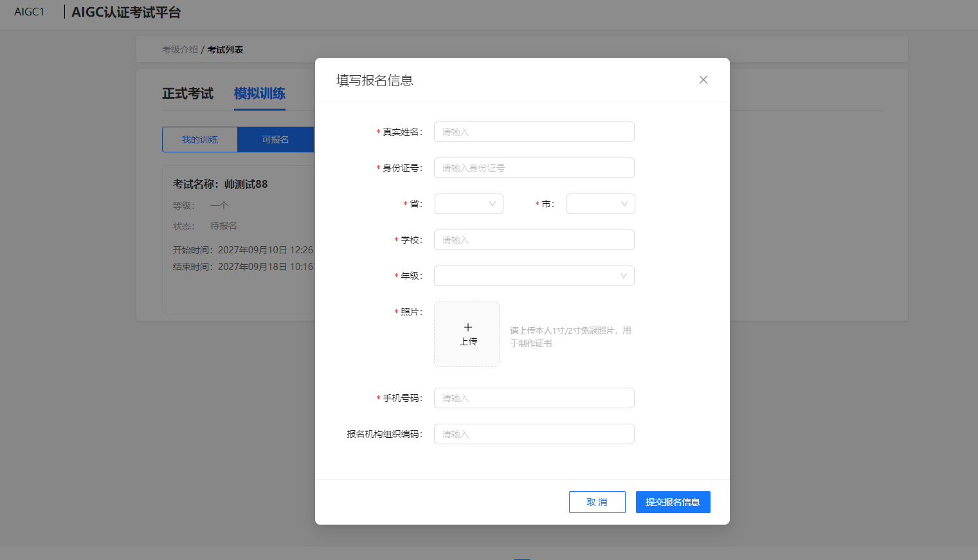The height and width of the screenshot is (560, 978).
Task: Submit with 提交报名信息 button
Action: click(673, 502)
